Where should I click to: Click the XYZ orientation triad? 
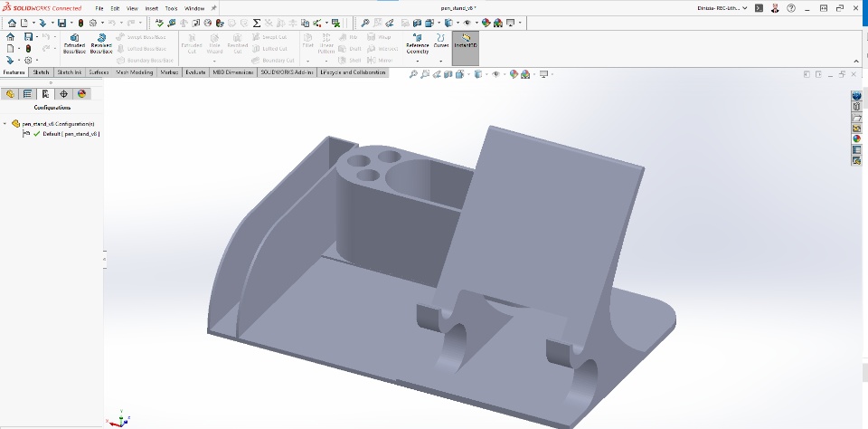[x=118, y=421]
